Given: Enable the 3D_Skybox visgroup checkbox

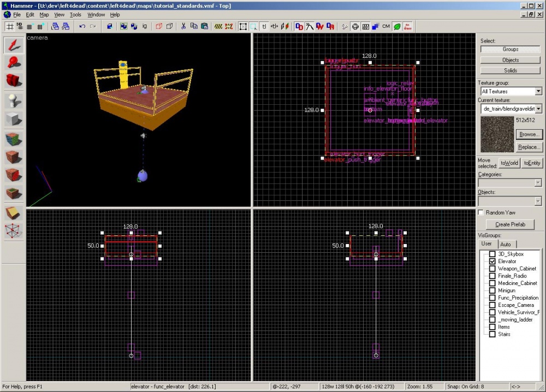Looking at the screenshot, I should click(x=492, y=254).
